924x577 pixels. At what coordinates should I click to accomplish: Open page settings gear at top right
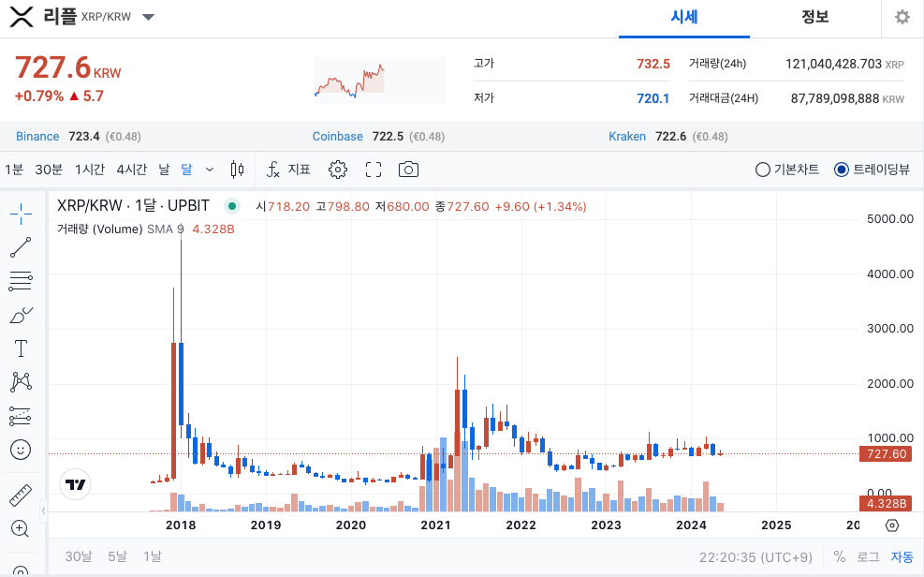coord(902,17)
